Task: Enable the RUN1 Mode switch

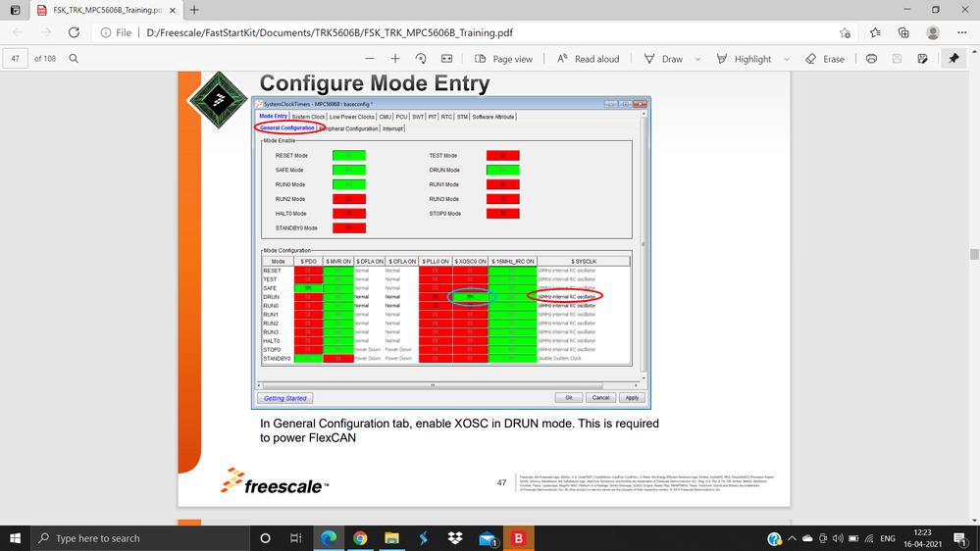Action: (x=502, y=184)
